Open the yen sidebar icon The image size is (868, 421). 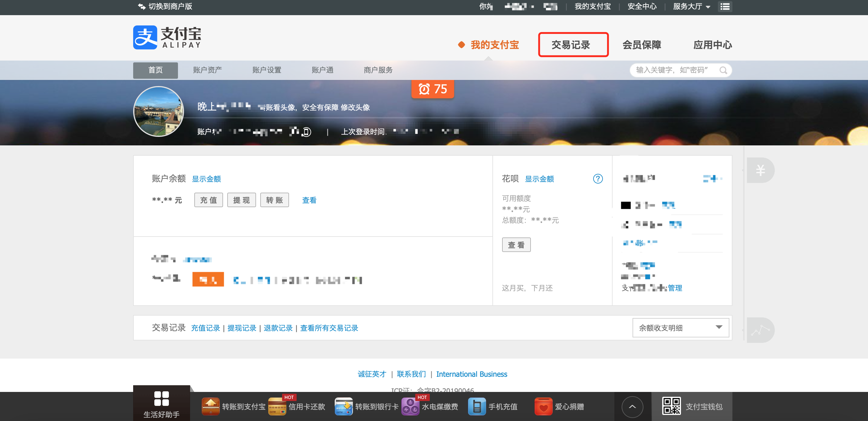[x=760, y=170]
